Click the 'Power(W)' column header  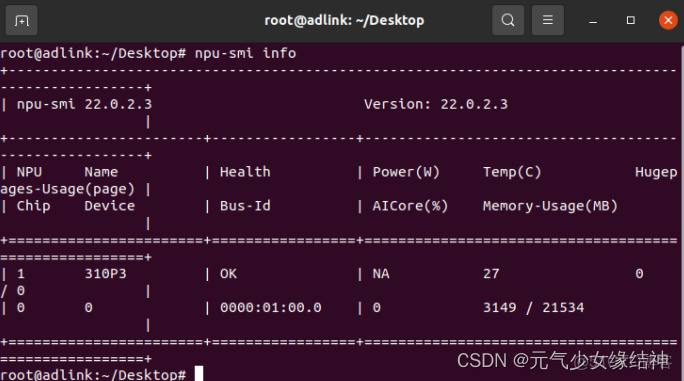406,172
